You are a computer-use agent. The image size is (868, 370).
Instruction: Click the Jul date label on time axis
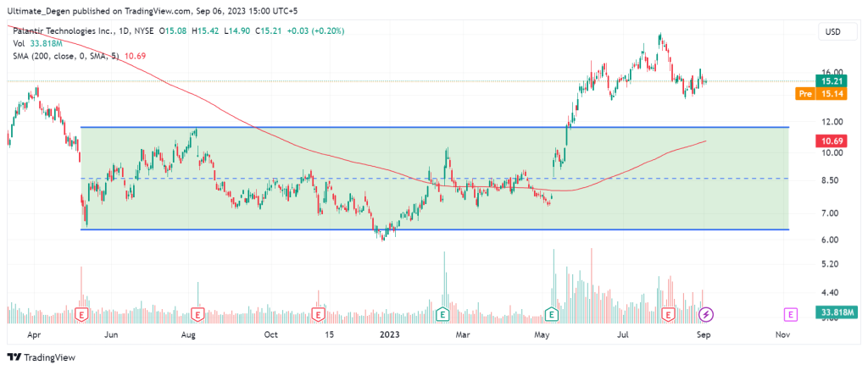click(625, 334)
